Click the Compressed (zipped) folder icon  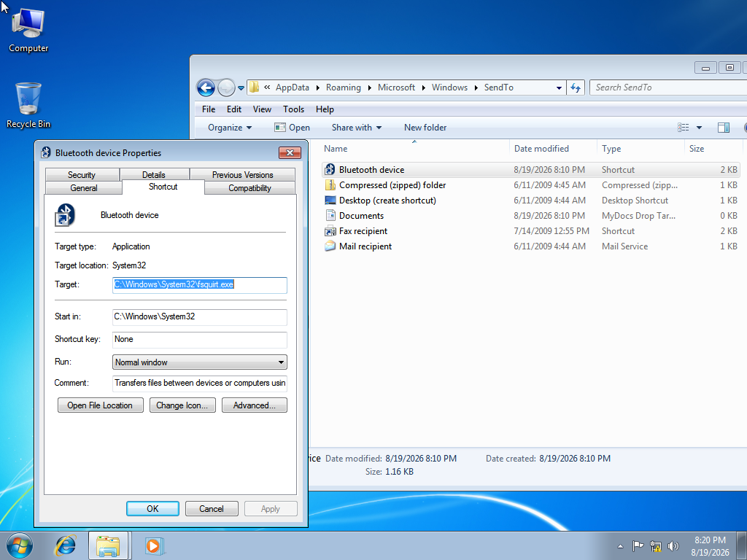pos(330,185)
